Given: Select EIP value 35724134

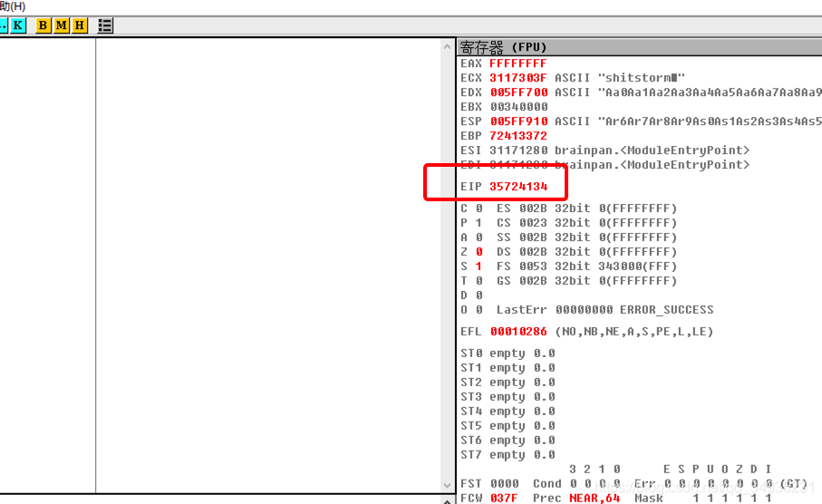Looking at the screenshot, I should pyautogui.click(x=518, y=187).
